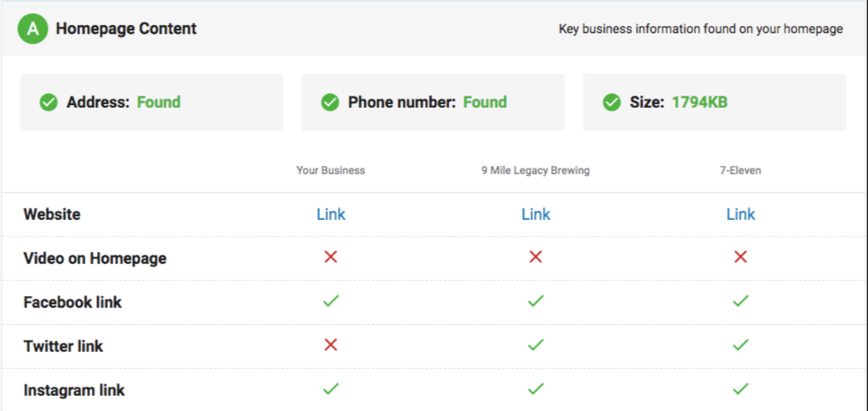Click Your Business red X for Twitter link
The image size is (868, 411).
coord(331,345)
